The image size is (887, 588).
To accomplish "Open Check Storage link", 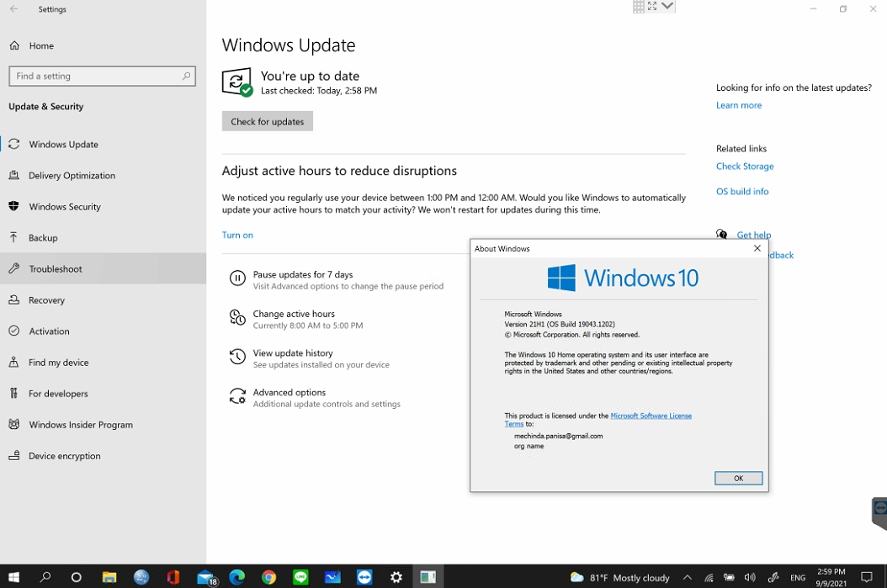I will (x=745, y=167).
